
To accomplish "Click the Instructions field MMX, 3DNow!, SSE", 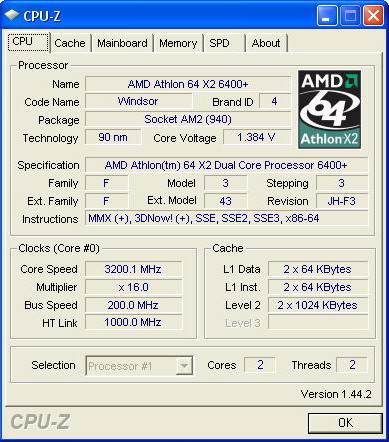I will click(226, 219).
